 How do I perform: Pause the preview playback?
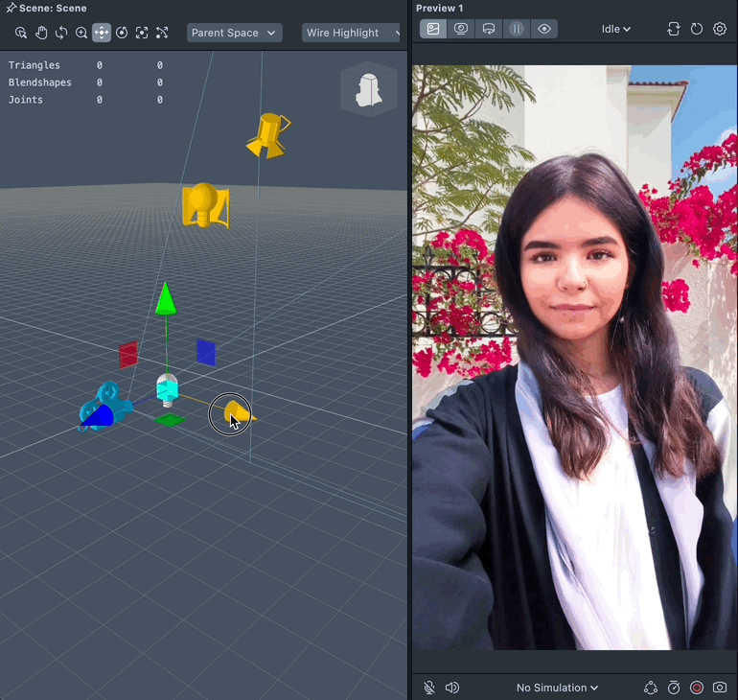517,29
